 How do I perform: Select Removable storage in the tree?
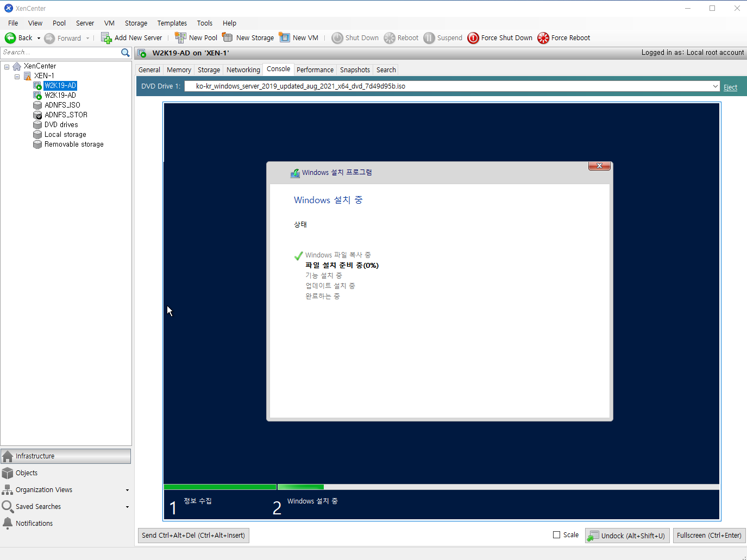coord(74,144)
